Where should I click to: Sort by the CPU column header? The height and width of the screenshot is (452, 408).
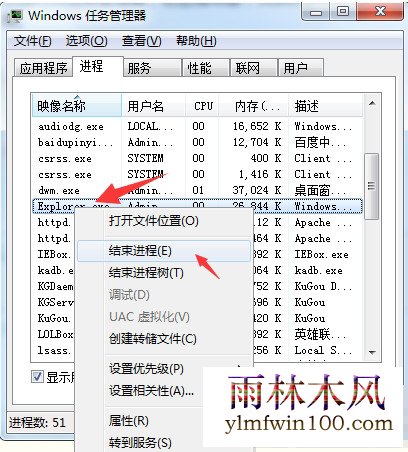click(x=202, y=106)
